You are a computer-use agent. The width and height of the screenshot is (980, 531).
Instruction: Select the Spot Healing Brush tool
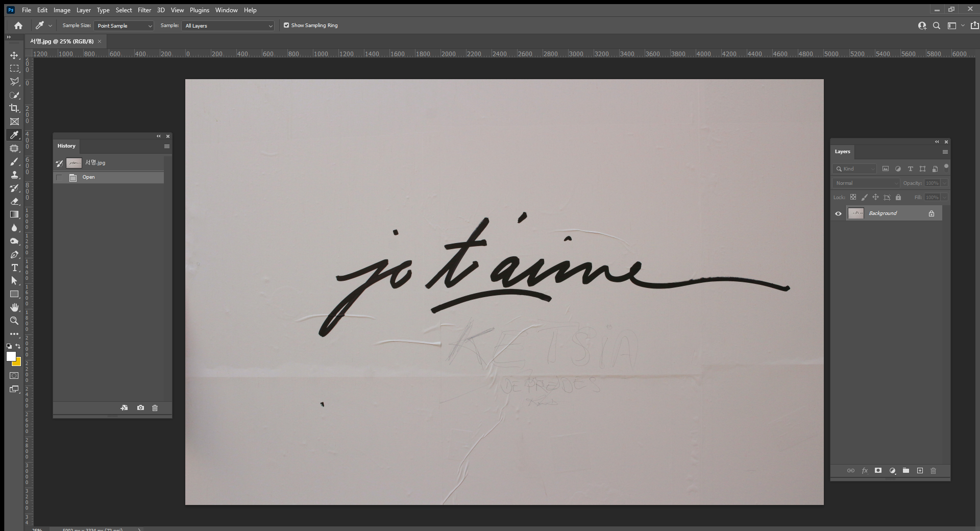pos(14,148)
